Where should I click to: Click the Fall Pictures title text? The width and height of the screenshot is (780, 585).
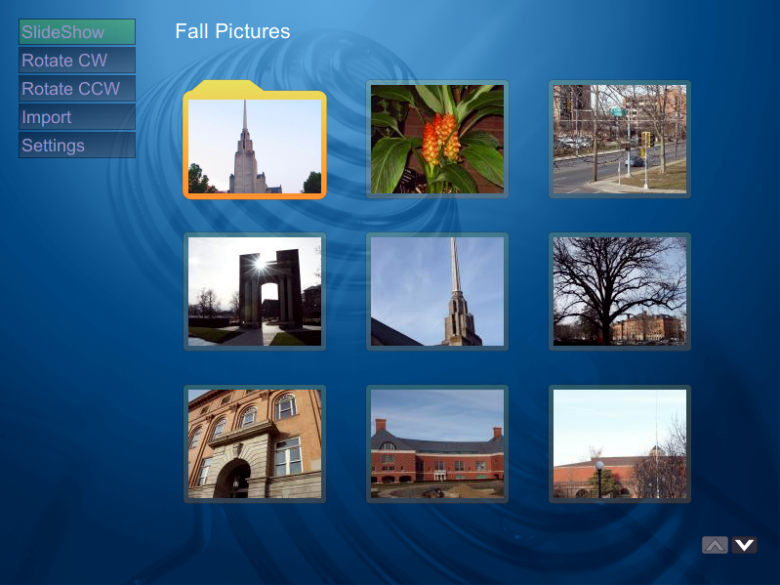[x=232, y=31]
